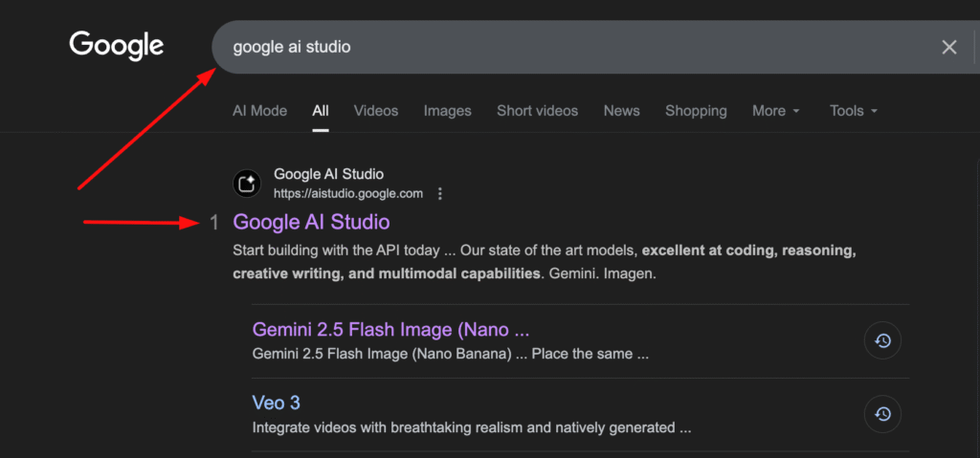Go to the Images tab
Screen dimensions: 980x458
448,111
